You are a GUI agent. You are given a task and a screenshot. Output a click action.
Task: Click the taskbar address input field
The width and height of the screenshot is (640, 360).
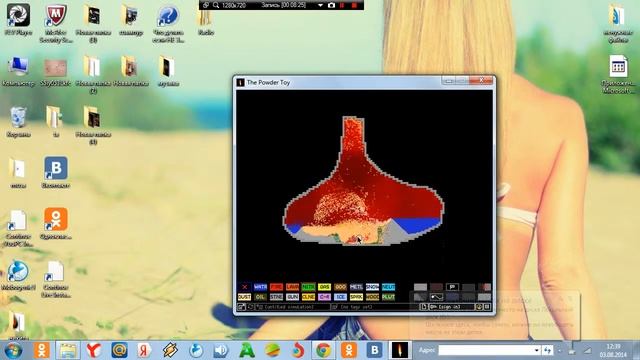click(x=486, y=350)
